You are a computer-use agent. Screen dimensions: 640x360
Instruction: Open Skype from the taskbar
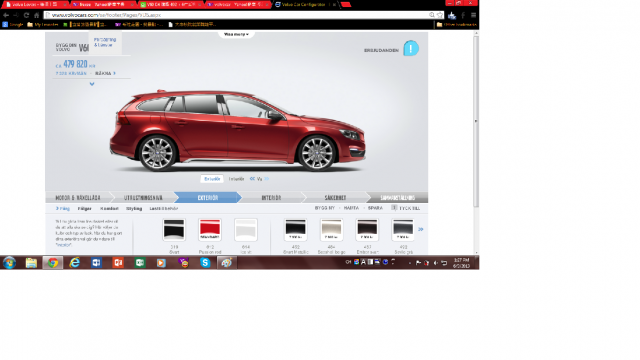(205, 262)
